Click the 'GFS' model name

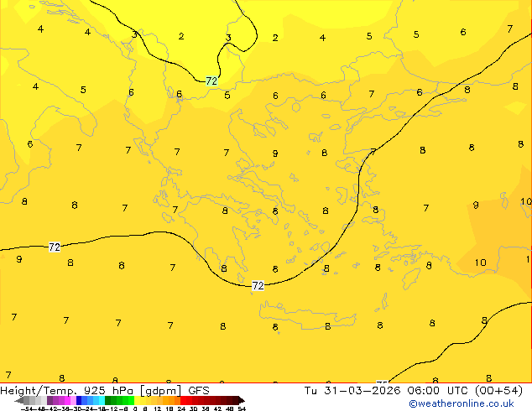coord(199,391)
